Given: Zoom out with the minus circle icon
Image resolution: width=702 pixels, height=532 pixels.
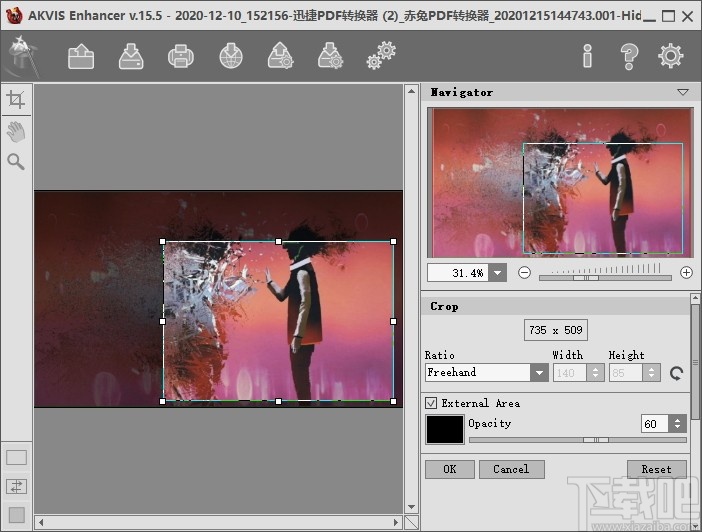Looking at the screenshot, I should [x=524, y=272].
